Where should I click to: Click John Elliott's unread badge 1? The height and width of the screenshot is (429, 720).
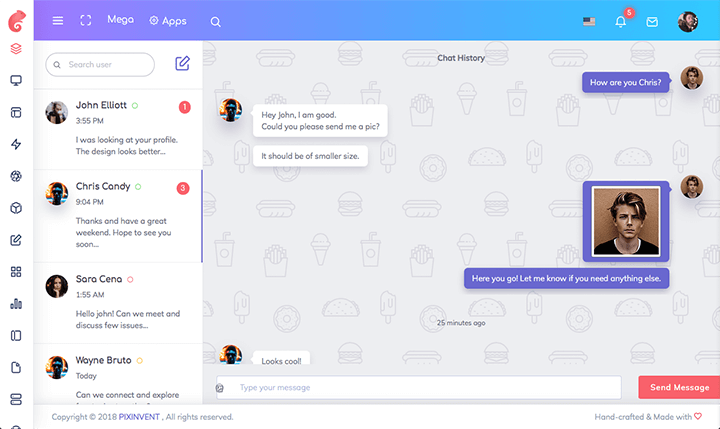pos(185,107)
